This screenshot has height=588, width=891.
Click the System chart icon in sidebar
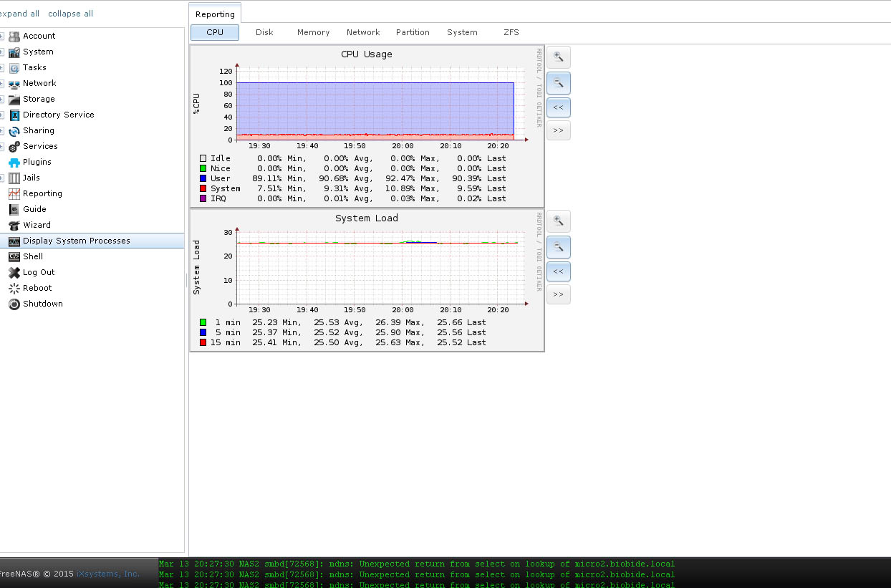(x=14, y=52)
